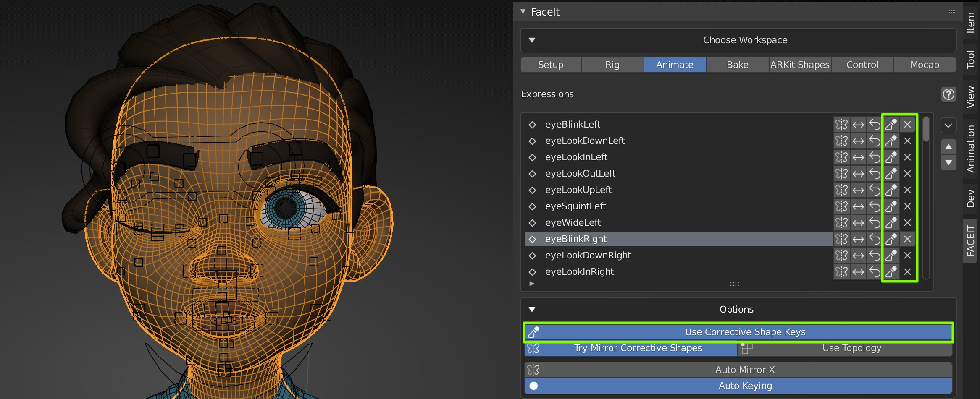Remove eyeLookOutLeft expression with X icon

pos(907,174)
